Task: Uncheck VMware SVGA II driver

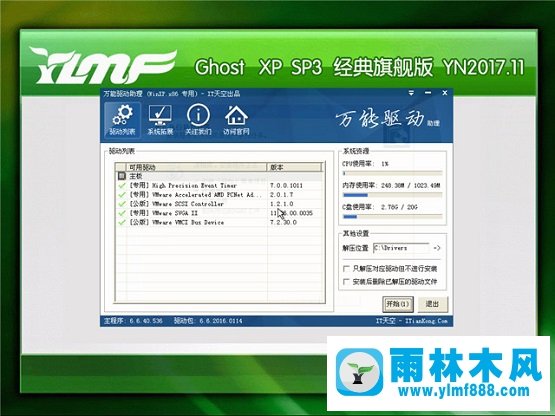Action: point(122,213)
